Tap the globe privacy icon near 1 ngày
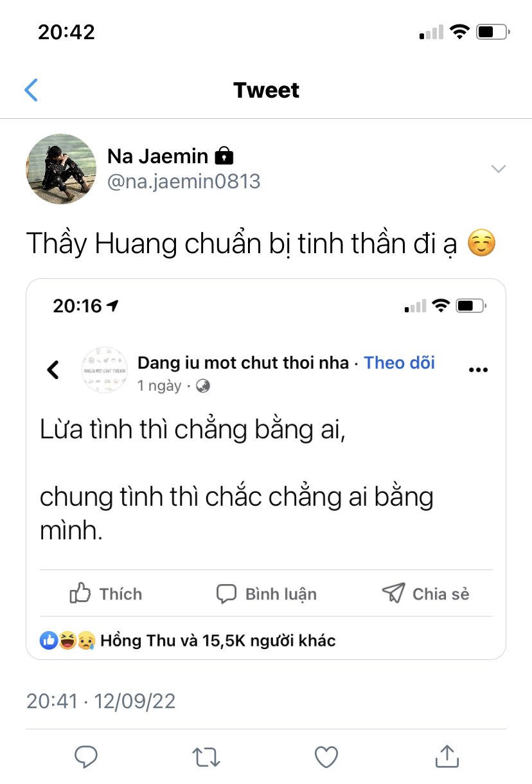This screenshot has width=532, height=784. point(203,386)
